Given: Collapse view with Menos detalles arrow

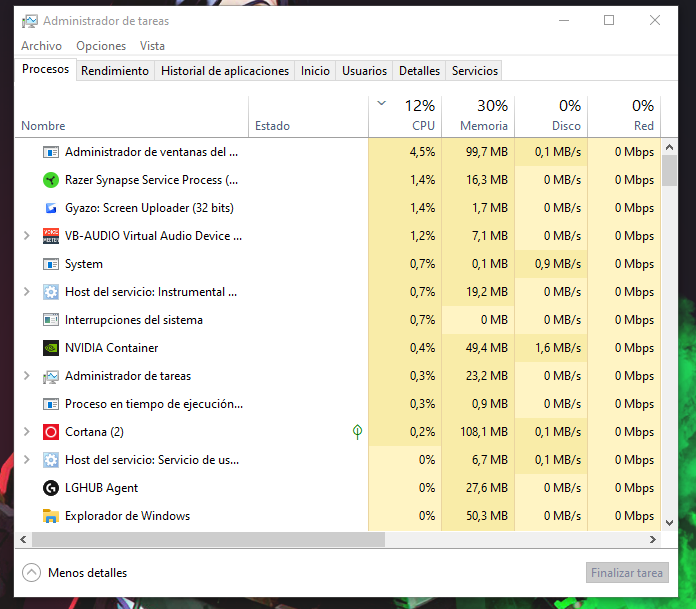Looking at the screenshot, I should pyautogui.click(x=31, y=573).
